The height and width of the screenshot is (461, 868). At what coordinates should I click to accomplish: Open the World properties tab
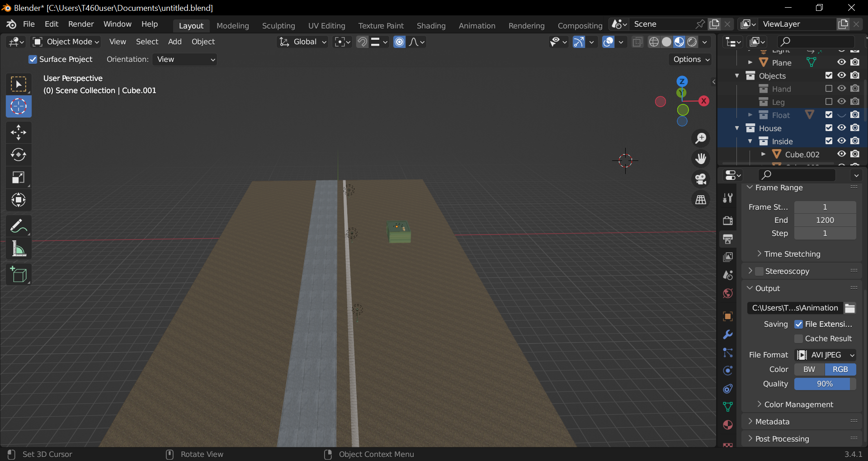click(x=728, y=293)
